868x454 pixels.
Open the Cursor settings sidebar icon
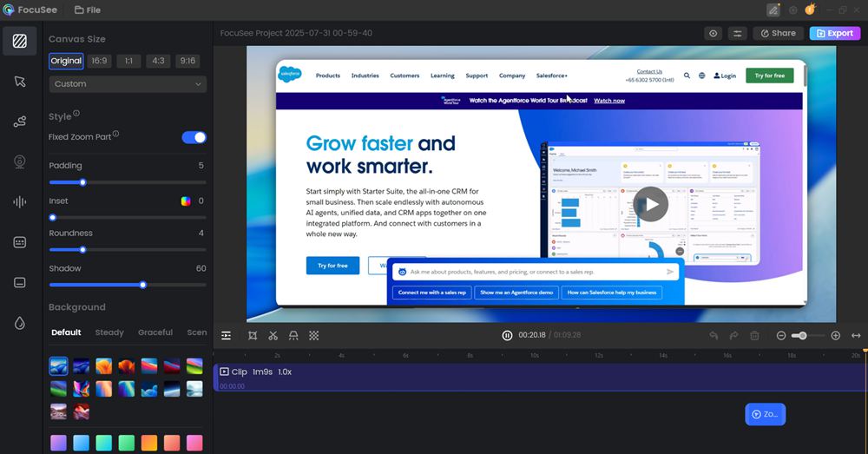point(20,82)
